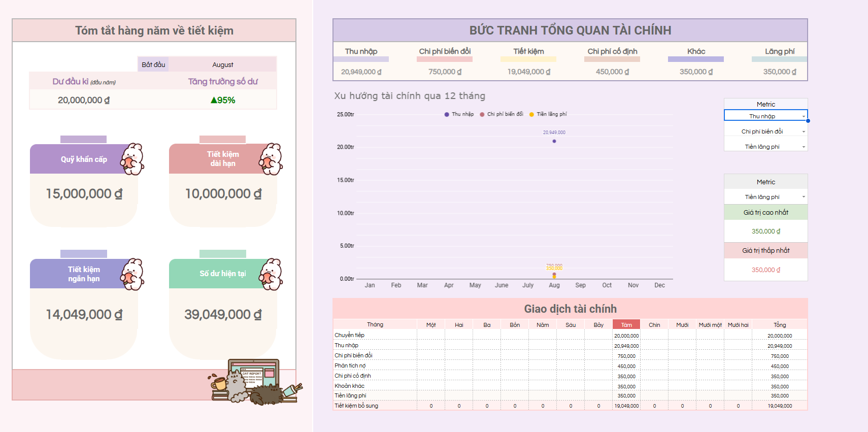The width and height of the screenshot is (868, 432).
Task: Select 750,000 in the Tám column
Action: (626, 356)
